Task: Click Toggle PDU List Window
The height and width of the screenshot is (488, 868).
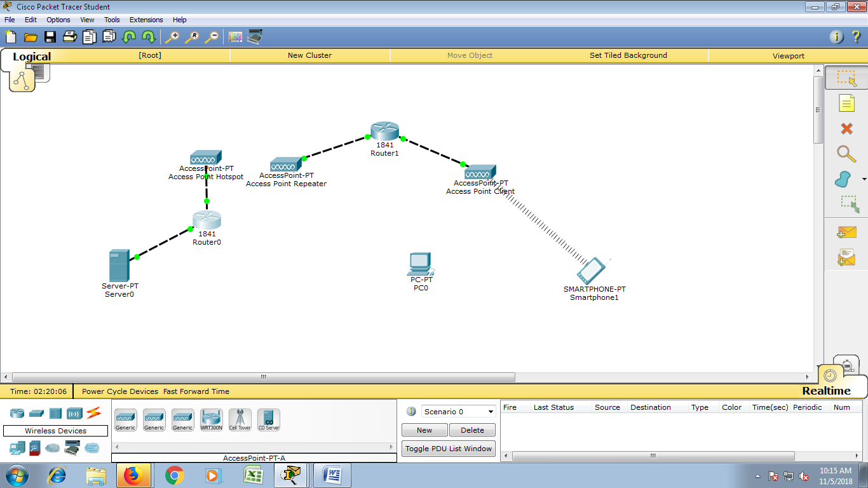Action: coord(449,449)
